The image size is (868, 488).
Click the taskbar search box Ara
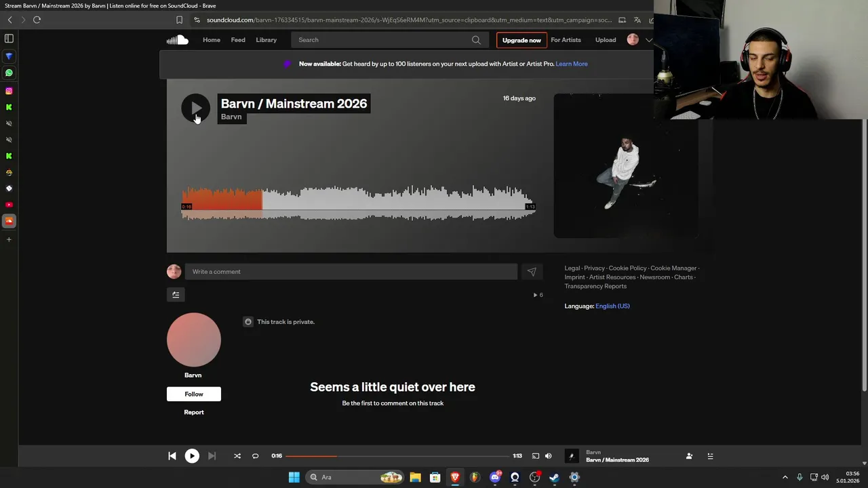[355, 477]
